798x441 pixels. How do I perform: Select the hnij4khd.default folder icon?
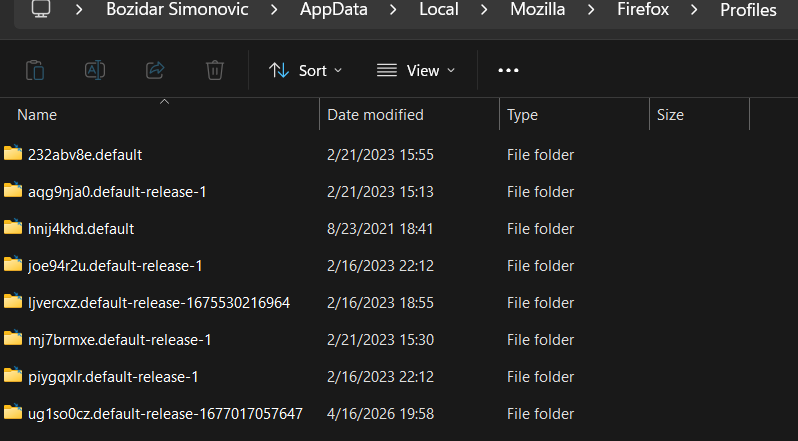(x=13, y=228)
